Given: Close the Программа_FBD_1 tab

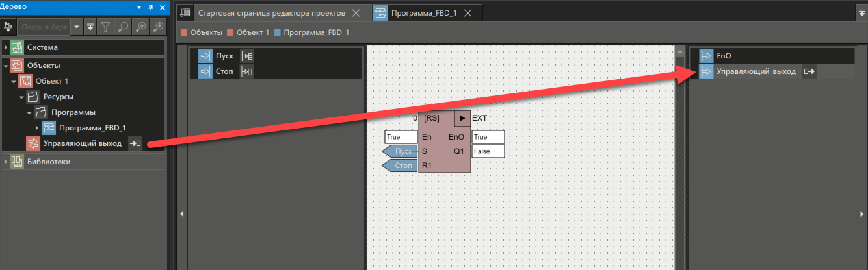Looking at the screenshot, I should [x=469, y=13].
